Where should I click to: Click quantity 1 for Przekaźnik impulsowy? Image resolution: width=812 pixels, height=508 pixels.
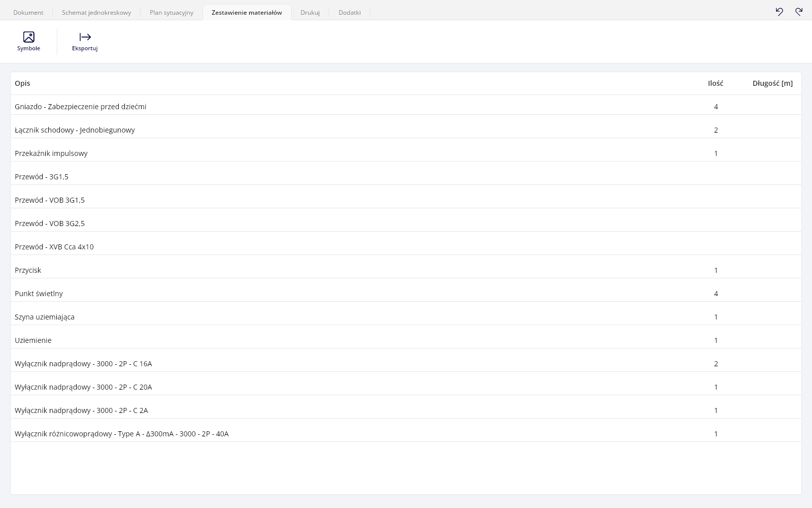[x=716, y=153]
